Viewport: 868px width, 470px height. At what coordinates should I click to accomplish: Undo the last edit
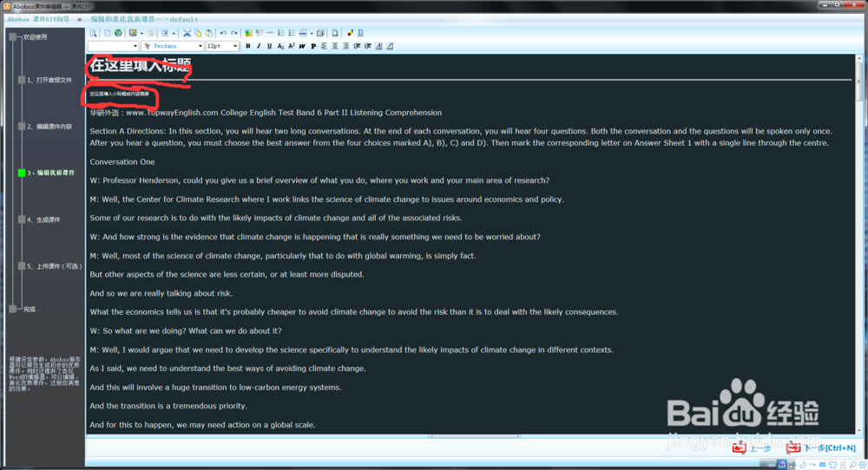223,33
